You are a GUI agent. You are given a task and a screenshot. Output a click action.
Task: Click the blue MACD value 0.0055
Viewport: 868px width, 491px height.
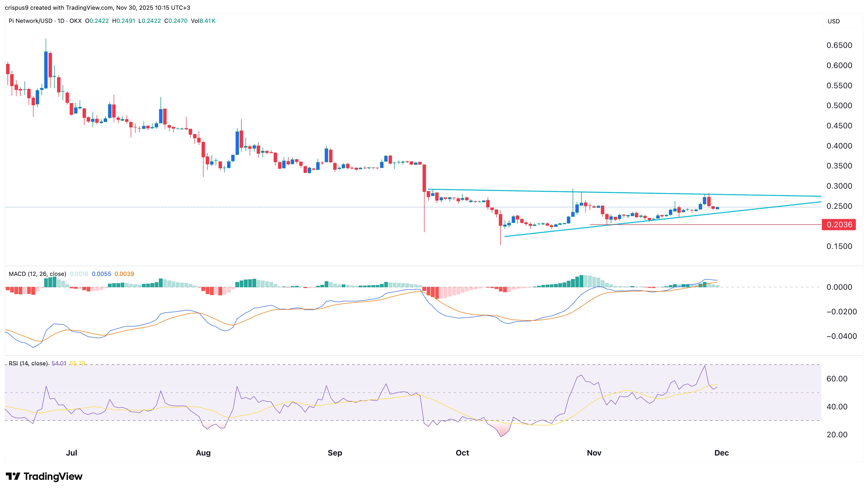(x=102, y=274)
